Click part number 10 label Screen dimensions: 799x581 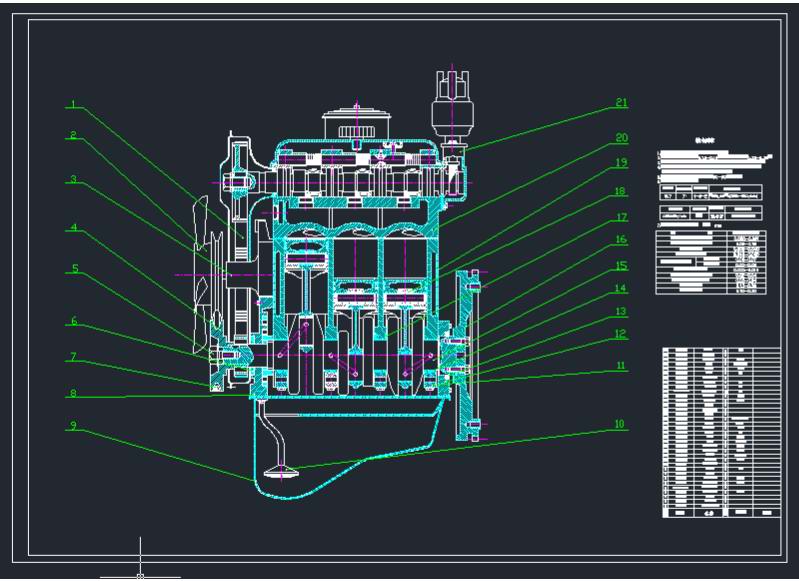point(619,424)
